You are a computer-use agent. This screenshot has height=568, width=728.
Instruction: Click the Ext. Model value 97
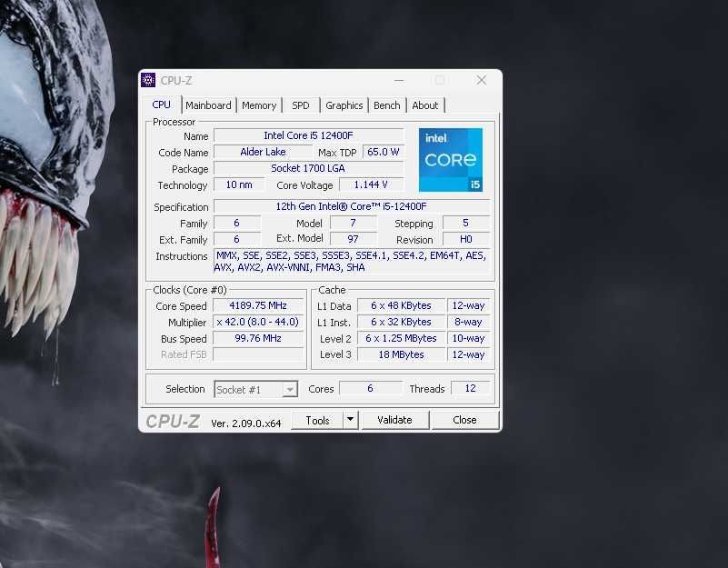354,239
